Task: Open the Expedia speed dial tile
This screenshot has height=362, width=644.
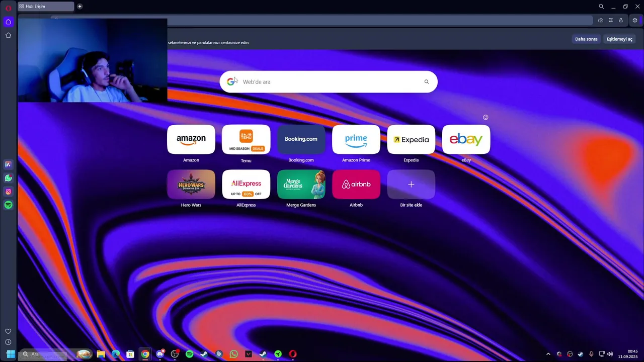Action: 411,139
